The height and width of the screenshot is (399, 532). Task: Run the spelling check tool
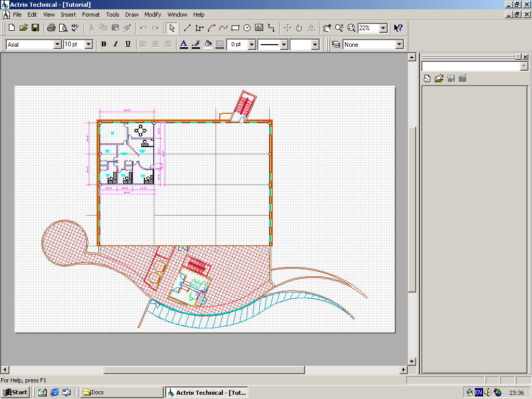click(x=75, y=28)
